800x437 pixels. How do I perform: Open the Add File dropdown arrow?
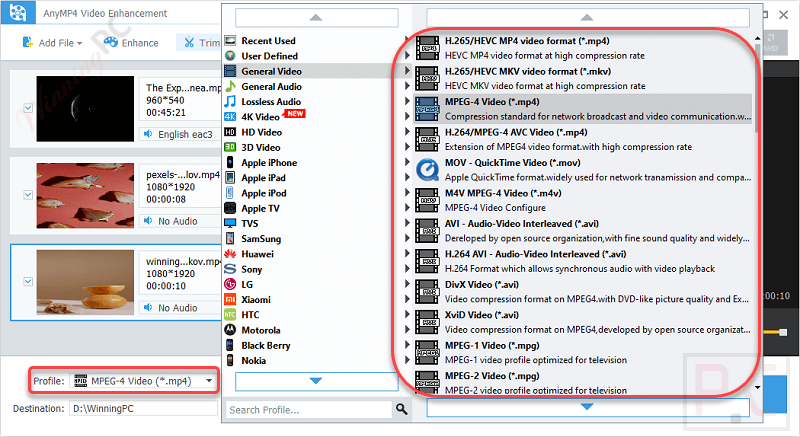[x=80, y=43]
